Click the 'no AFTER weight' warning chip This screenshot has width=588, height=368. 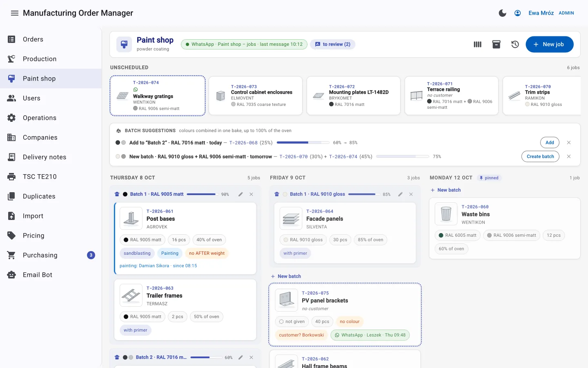(x=207, y=254)
